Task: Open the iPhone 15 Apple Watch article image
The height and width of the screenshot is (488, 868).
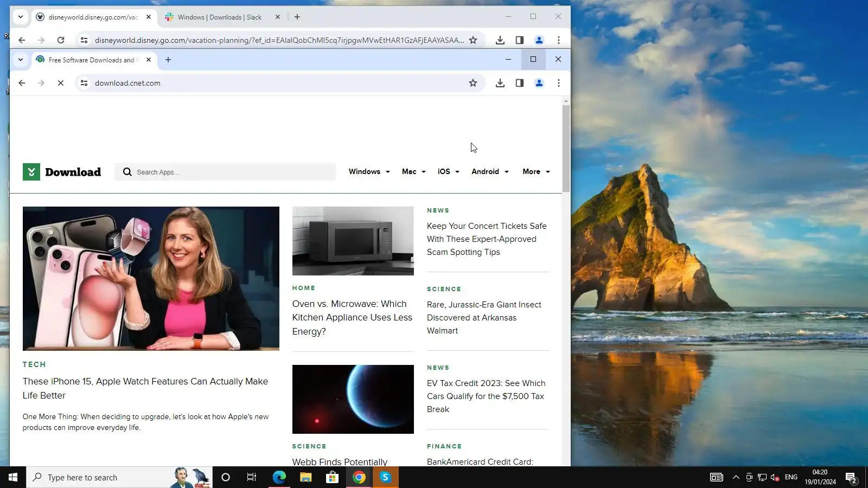Action: (x=151, y=279)
